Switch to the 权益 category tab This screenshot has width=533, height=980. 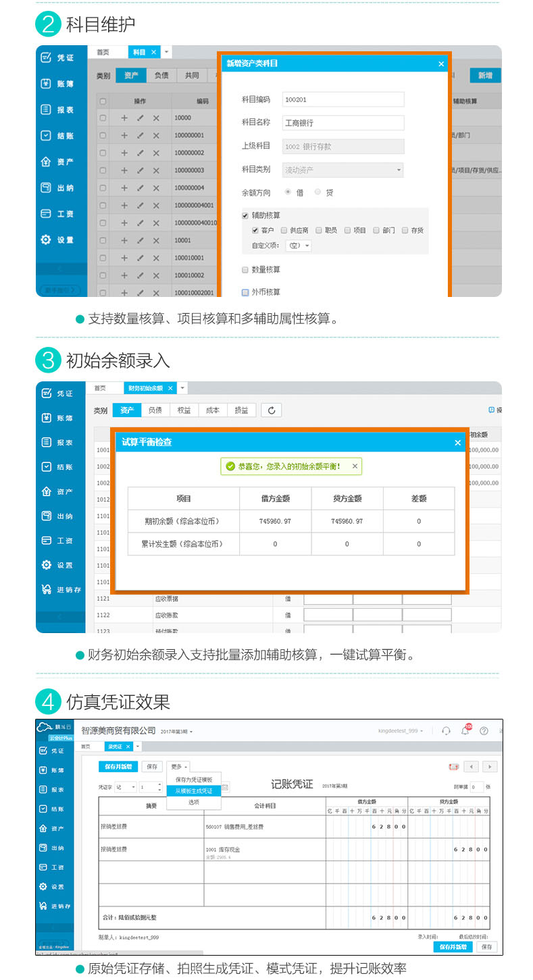tap(184, 410)
